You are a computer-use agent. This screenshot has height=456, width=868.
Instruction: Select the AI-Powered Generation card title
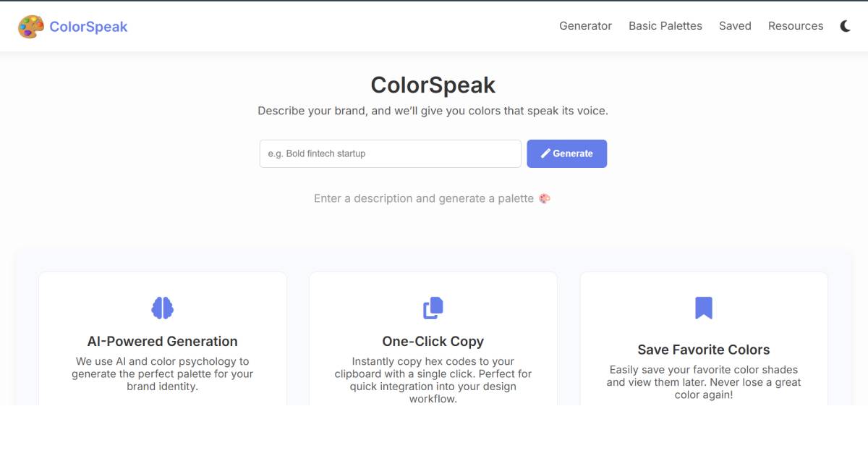pos(162,342)
